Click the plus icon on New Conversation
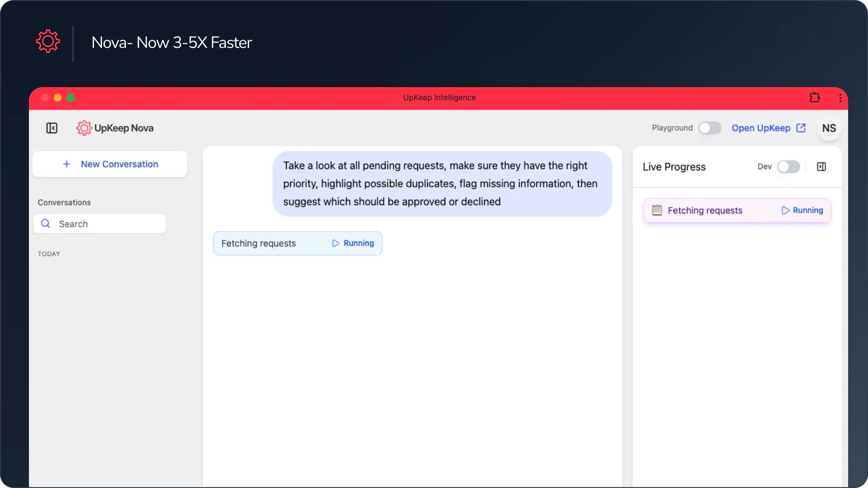The height and width of the screenshot is (488, 868). coord(66,164)
